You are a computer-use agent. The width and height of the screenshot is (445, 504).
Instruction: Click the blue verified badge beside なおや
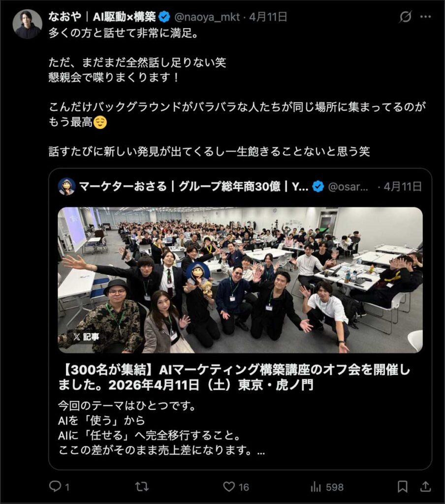164,17
